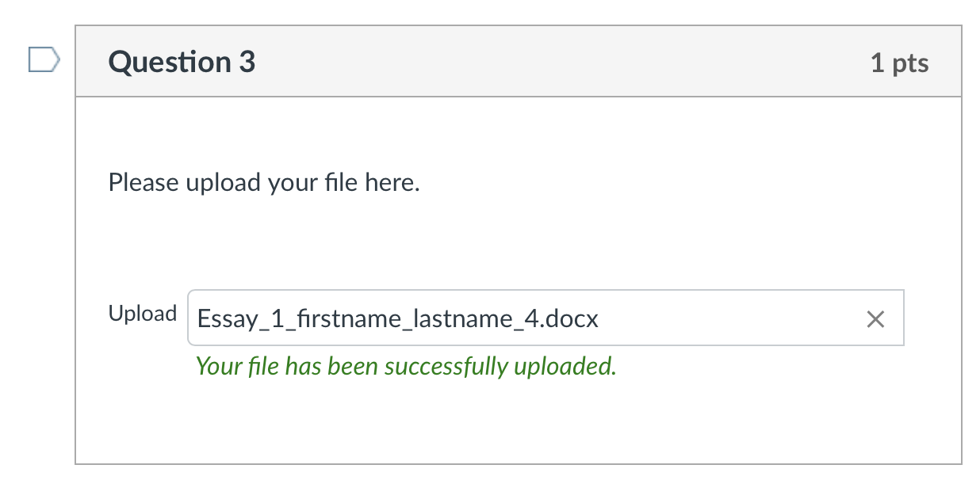Click blank space inside the upload file field

729,318
